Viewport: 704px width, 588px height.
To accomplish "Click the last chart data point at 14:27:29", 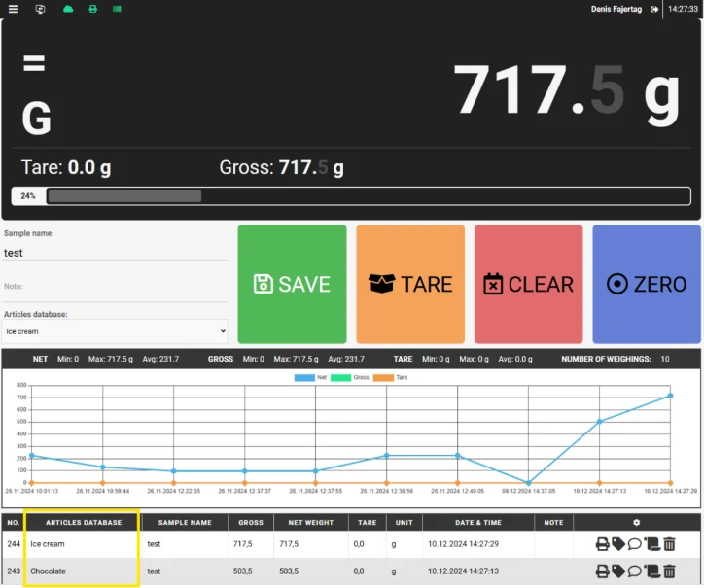I will (x=670, y=396).
